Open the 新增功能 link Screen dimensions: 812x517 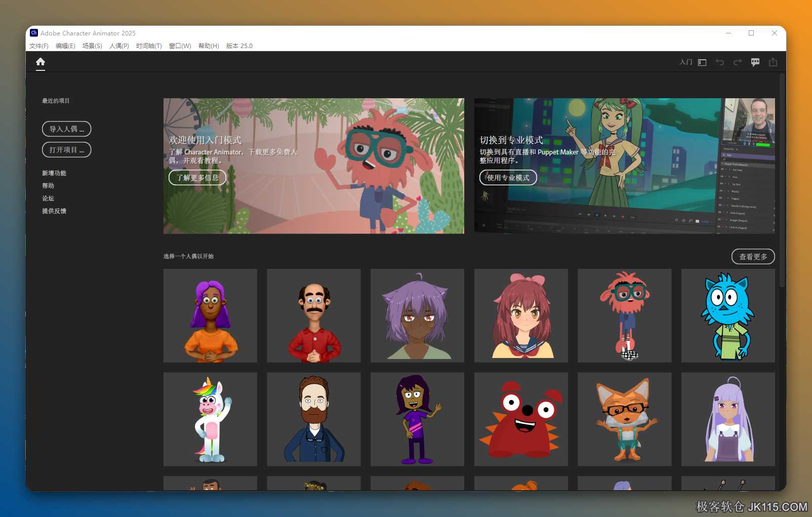coord(54,173)
